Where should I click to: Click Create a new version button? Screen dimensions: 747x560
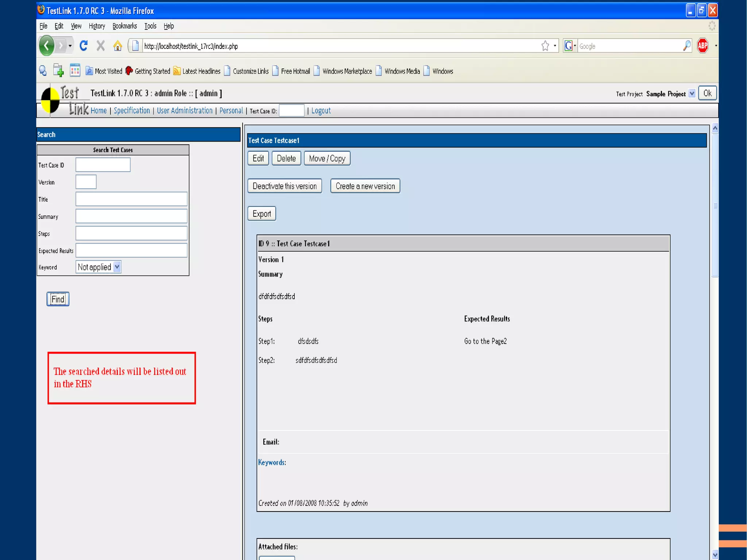point(365,186)
